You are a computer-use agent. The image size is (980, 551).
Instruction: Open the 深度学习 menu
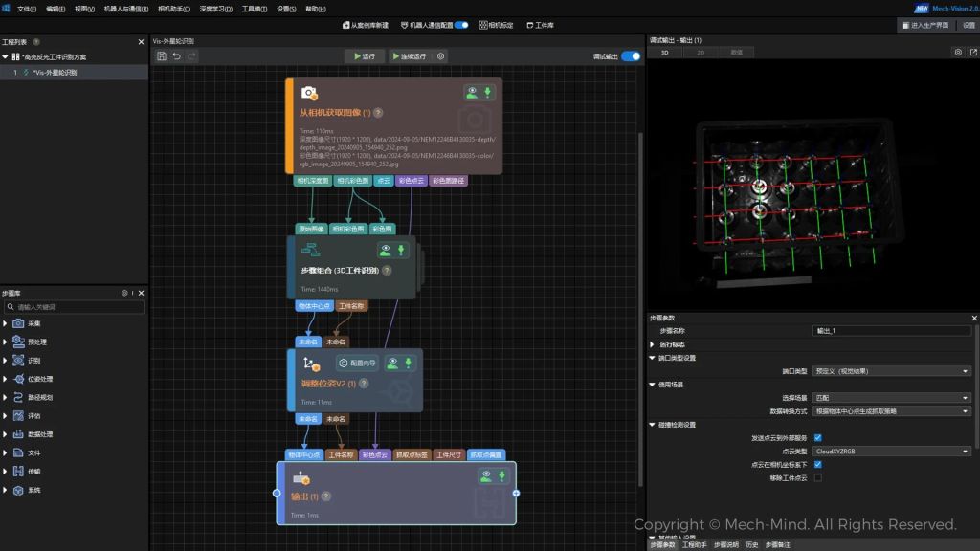(212, 9)
